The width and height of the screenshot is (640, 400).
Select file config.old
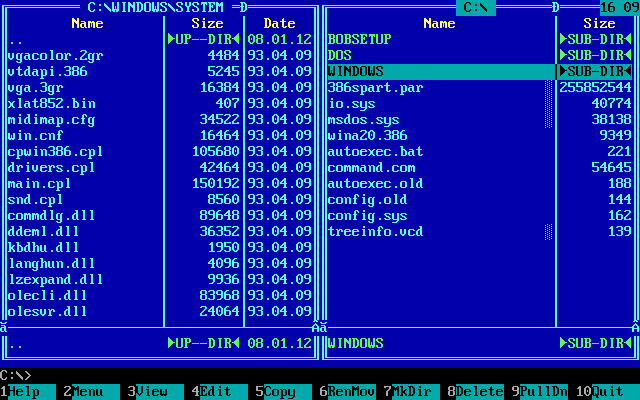pyautogui.click(x=480, y=200)
